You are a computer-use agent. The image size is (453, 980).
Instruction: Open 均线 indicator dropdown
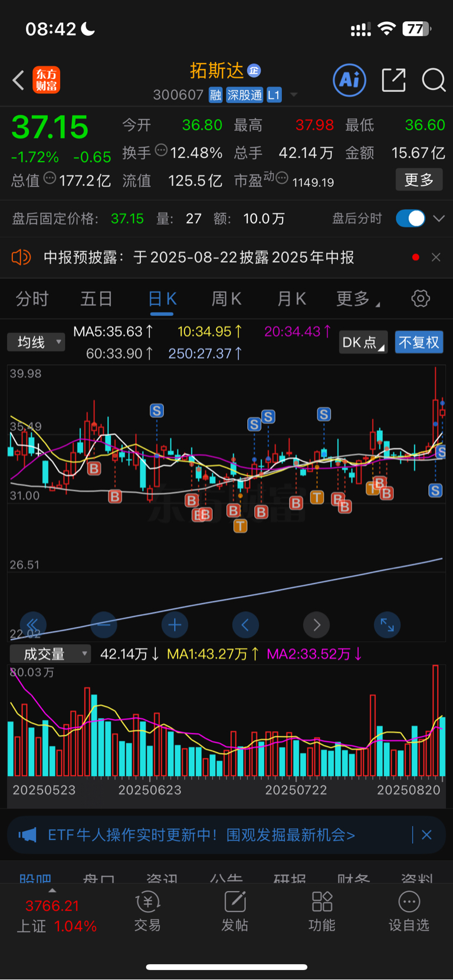pyautogui.click(x=36, y=342)
